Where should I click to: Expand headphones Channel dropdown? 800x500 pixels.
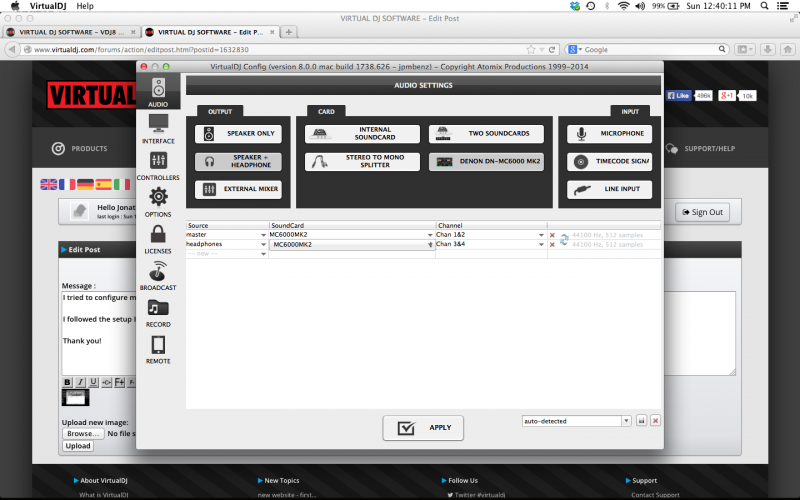tap(543, 244)
